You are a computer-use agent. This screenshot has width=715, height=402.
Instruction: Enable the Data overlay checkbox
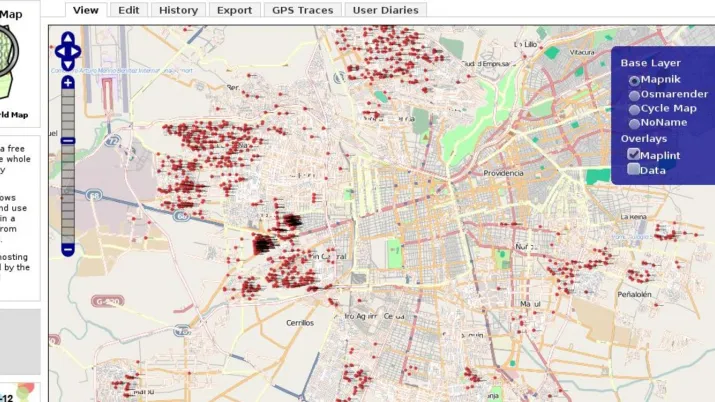(x=633, y=169)
